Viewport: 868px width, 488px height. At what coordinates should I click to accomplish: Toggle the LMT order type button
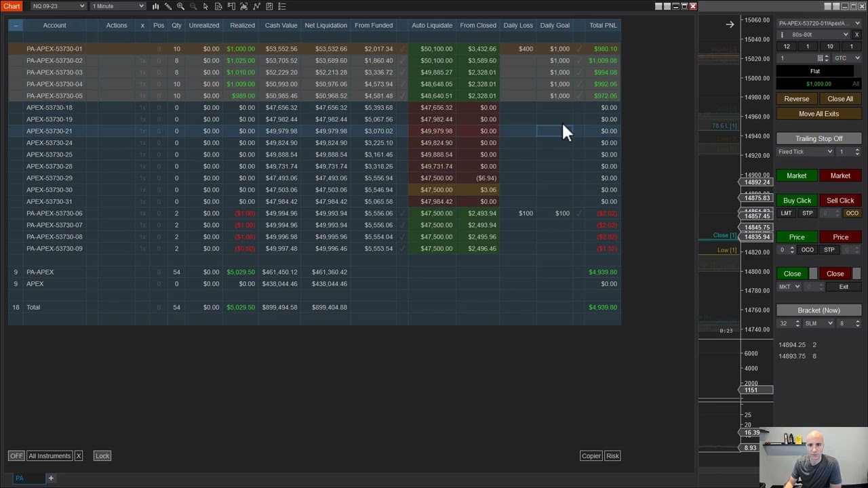(x=786, y=213)
